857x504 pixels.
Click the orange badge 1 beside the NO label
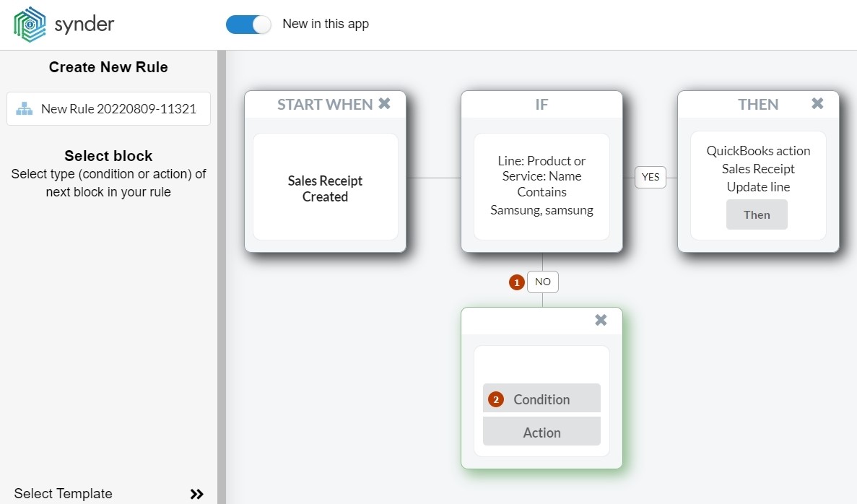(x=516, y=282)
